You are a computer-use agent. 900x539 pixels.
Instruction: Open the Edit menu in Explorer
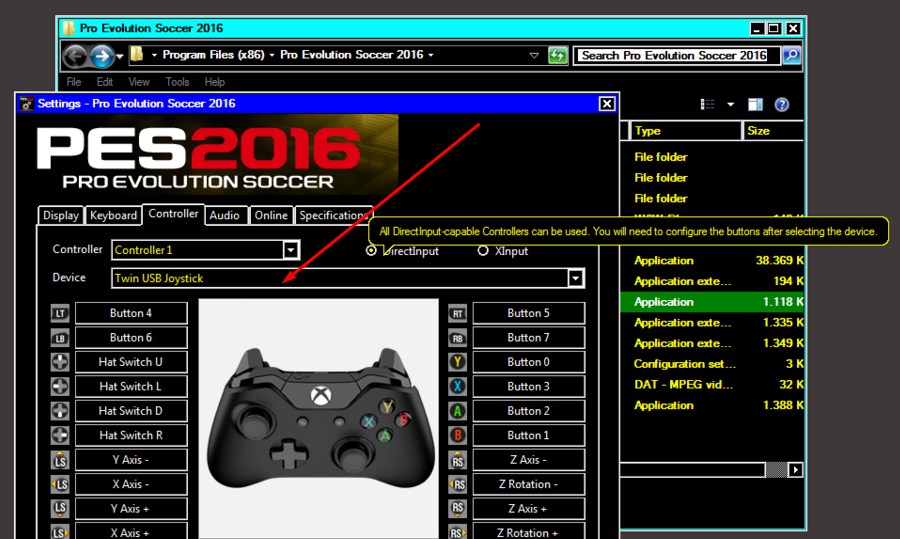[x=104, y=82]
